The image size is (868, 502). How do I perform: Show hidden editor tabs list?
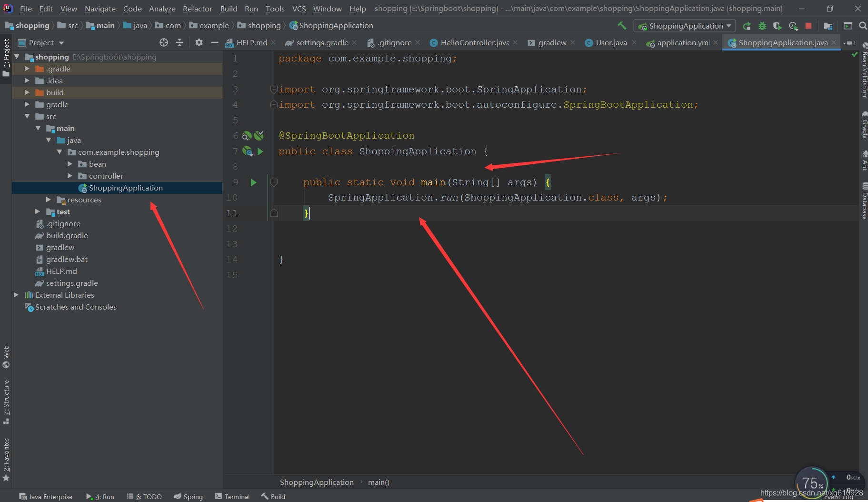coord(849,43)
